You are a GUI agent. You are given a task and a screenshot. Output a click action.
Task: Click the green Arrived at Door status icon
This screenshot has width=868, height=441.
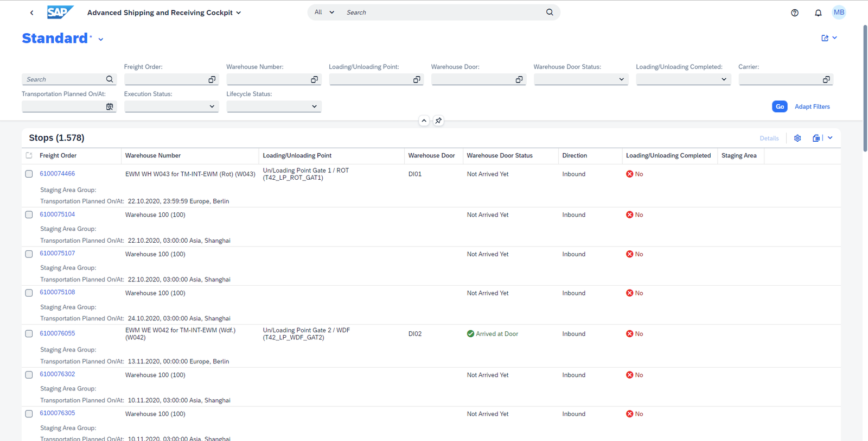(x=470, y=333)
